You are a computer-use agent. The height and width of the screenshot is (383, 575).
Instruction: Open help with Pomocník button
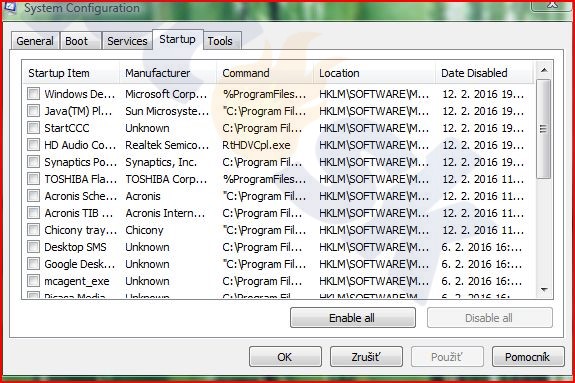tap(528, 357)
